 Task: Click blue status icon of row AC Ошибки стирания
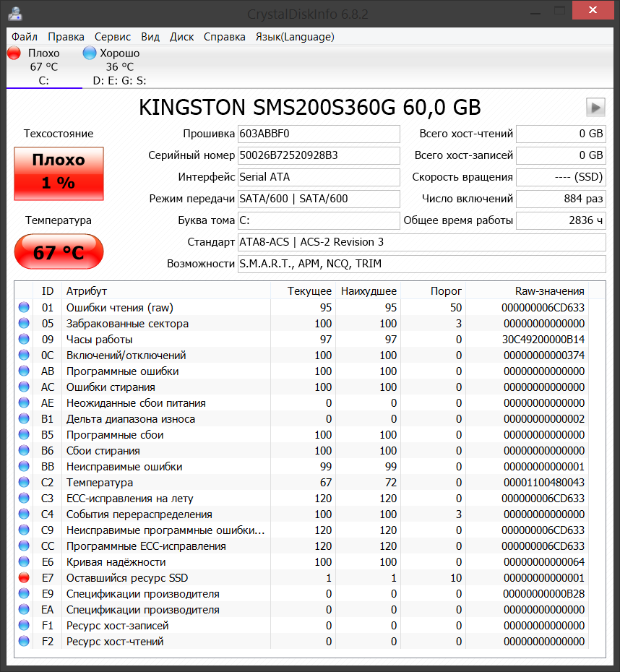click(x=24, y=387)
